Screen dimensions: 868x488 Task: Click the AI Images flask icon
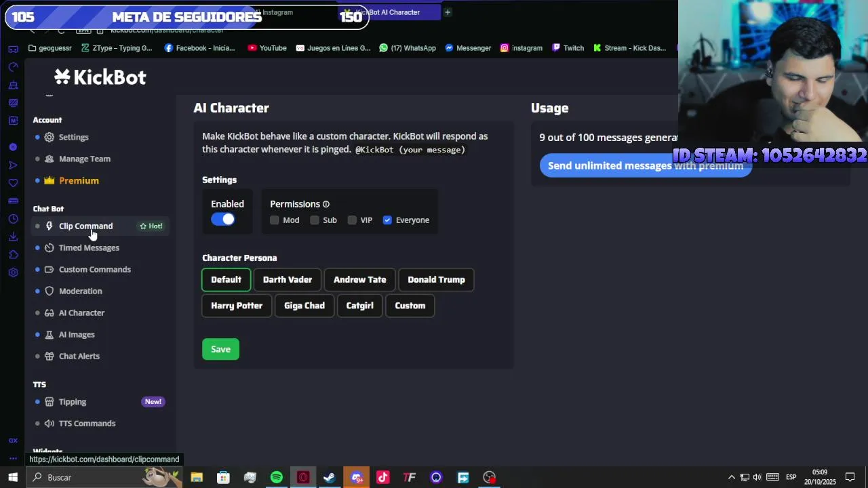[50, 334]
